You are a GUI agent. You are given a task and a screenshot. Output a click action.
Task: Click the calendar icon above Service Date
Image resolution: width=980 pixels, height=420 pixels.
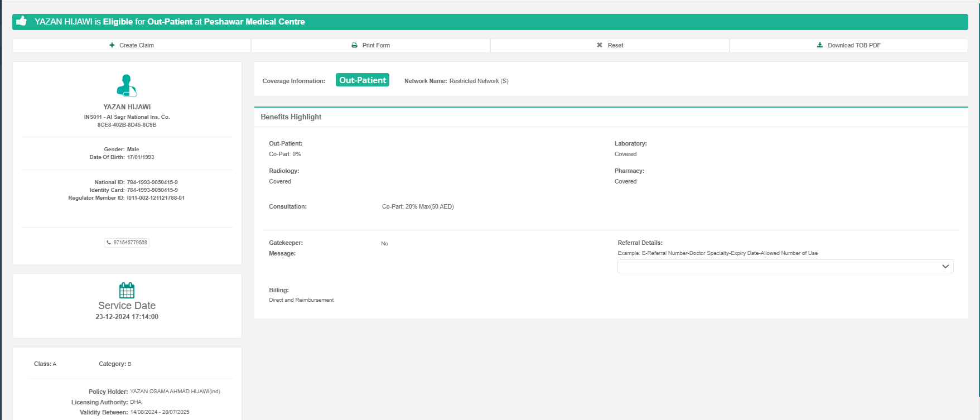127,290
